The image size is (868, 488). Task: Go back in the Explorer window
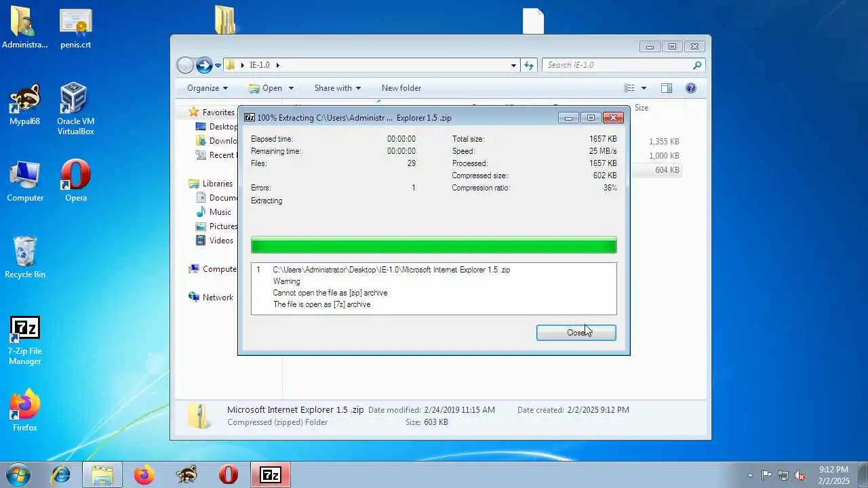185,65
